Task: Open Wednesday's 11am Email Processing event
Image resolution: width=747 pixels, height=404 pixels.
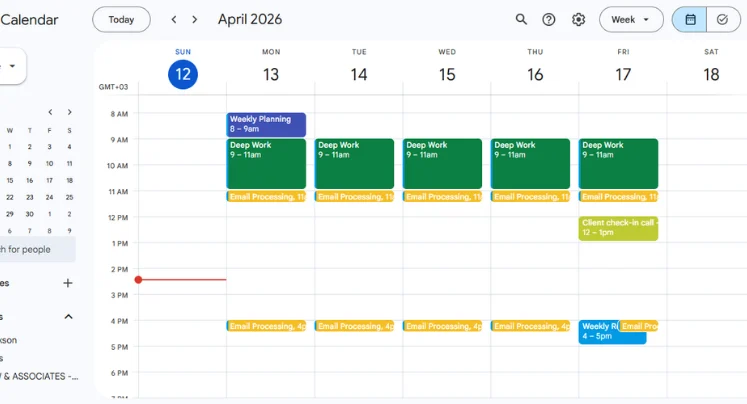Action: (x=443, y=196)
